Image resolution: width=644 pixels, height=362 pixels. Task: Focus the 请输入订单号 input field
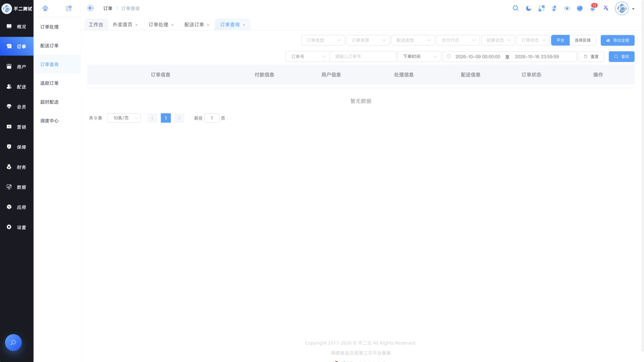coord(363,57)
